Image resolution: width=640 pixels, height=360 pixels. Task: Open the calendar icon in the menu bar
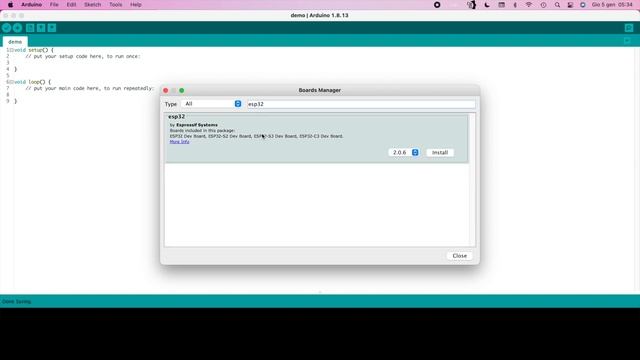[502, 5]
